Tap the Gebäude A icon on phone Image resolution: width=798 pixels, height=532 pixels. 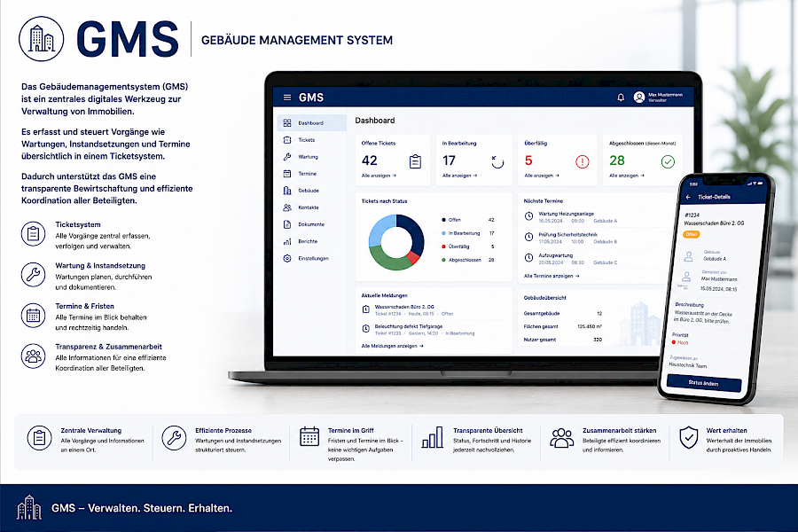[689, 256]
